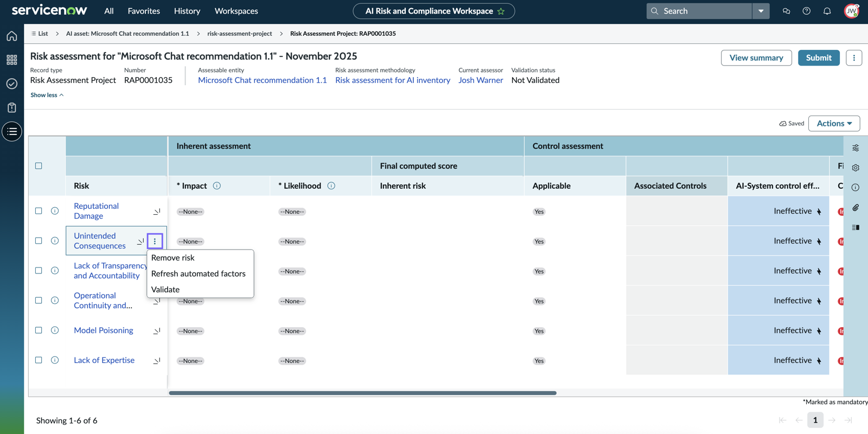The height and width of the screenshot is (434, 868).
Task: Open the Workspaces menu
Action: 237,11
